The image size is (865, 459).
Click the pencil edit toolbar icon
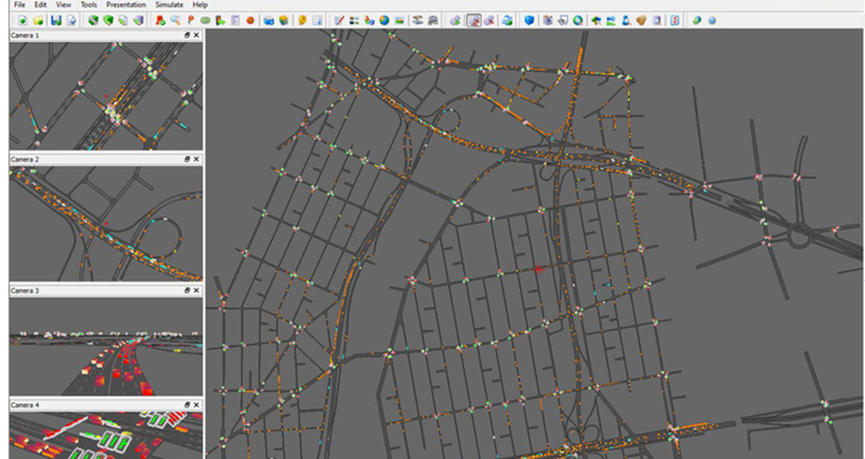click(x=339, y=20)
